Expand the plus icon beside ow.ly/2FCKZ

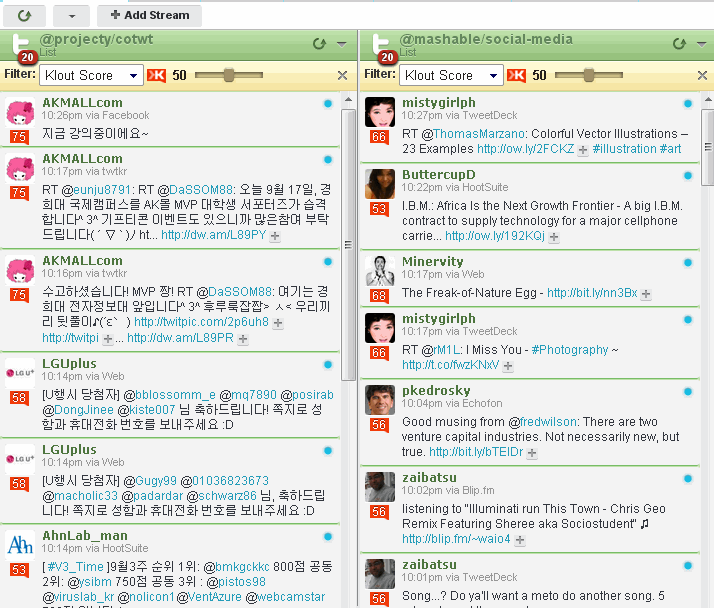(583, 150)
